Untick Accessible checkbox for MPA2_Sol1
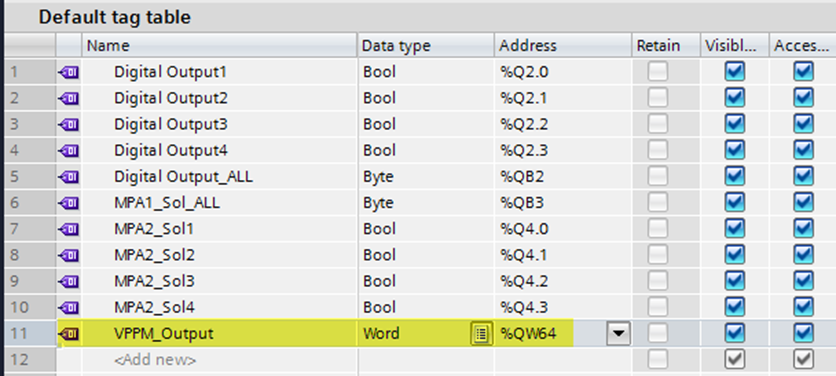The height and width of the screenshot is (376, 836). click(x=803, y=229)
